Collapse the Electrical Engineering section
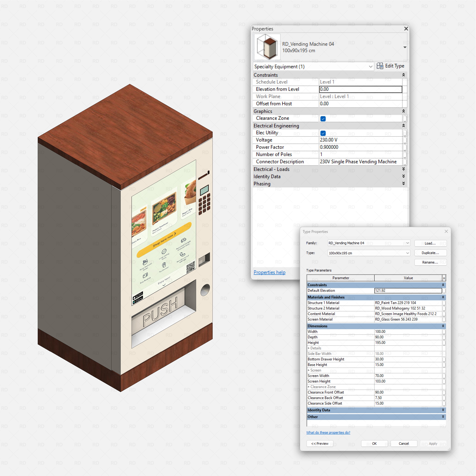This screenshot has height=476, width=476. (x=404, y=126)
